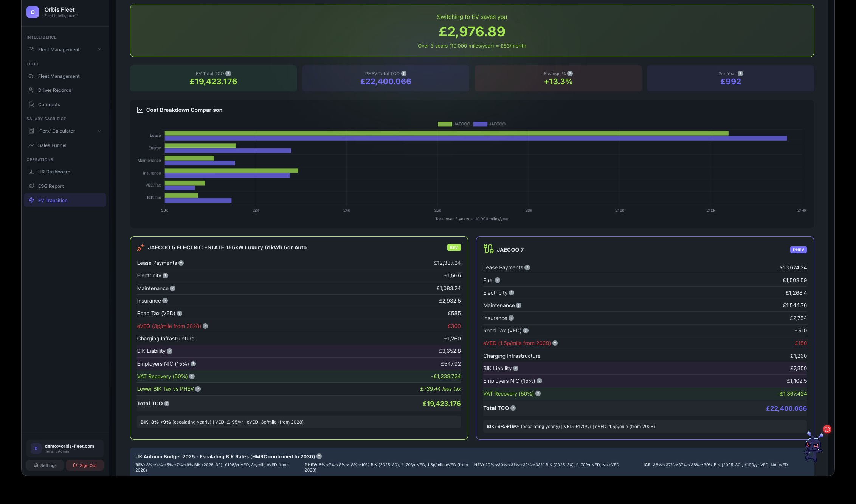Click the help icon by UK Autumn Budget heading
The width and height of the screenshot is (856, 504).
319,456
